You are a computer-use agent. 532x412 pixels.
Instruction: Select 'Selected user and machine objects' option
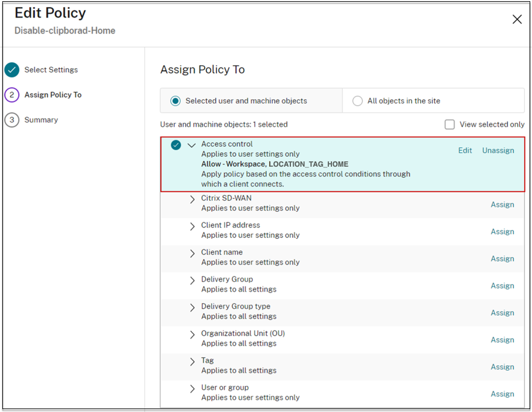click(175, 101)
